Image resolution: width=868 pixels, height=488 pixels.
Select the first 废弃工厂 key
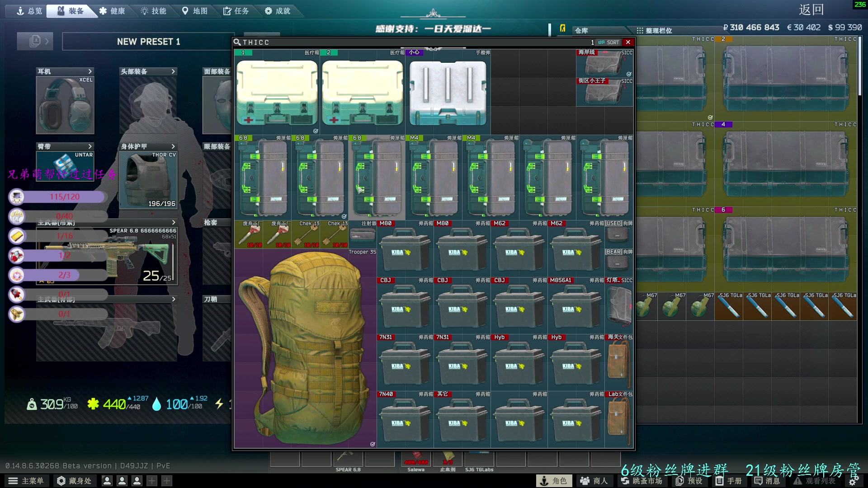[249, 235]
